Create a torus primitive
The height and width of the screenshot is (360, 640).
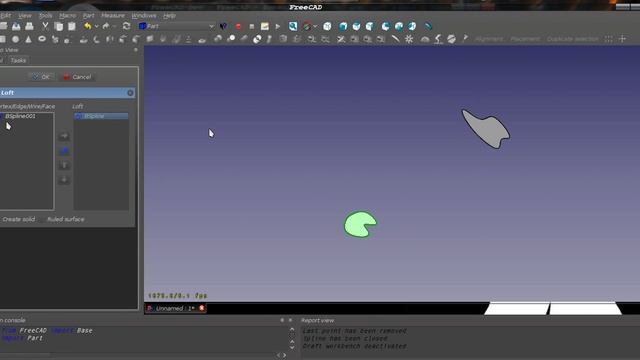point(42,39)
